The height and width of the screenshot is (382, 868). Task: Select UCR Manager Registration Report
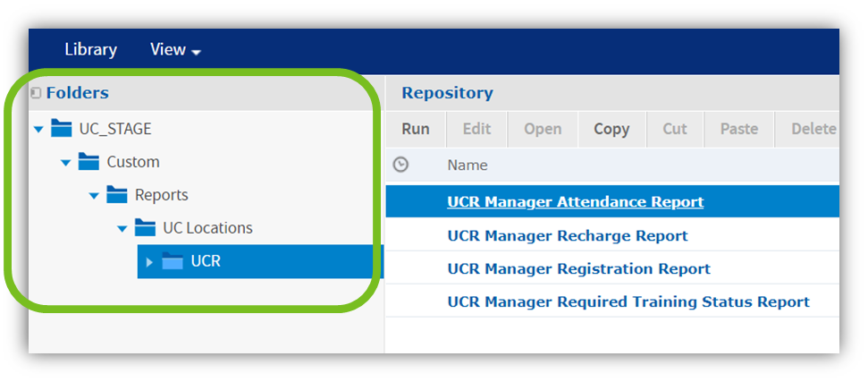click(578, 269)
